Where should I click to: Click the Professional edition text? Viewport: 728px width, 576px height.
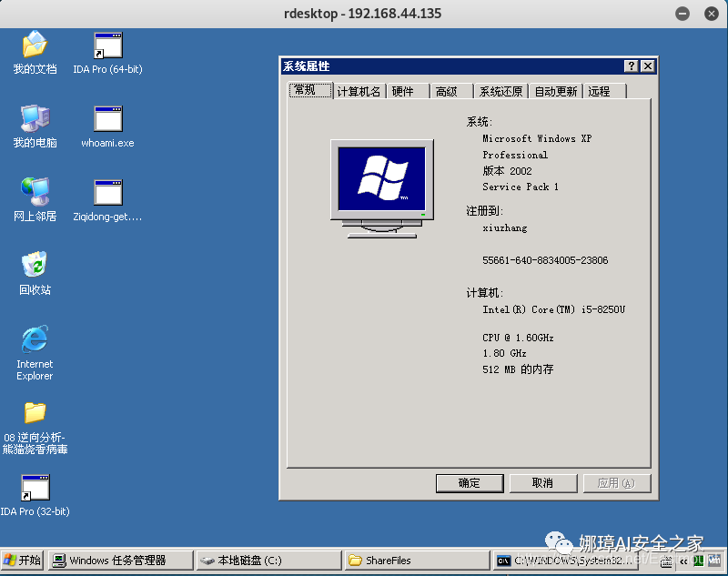pyautogui.click(x=515, y=155)
